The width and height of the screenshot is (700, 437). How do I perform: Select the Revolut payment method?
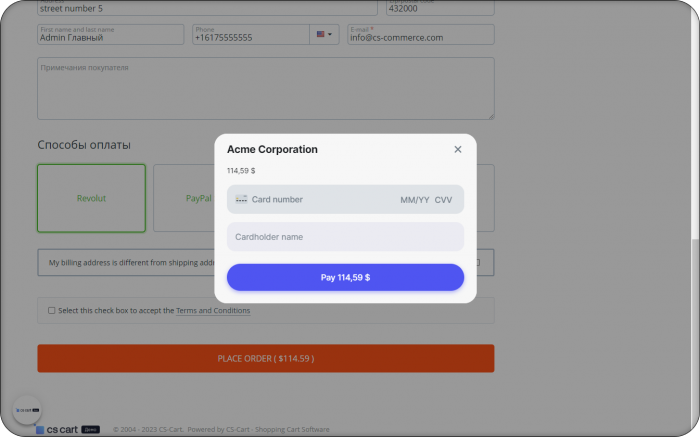coord(91,198)
